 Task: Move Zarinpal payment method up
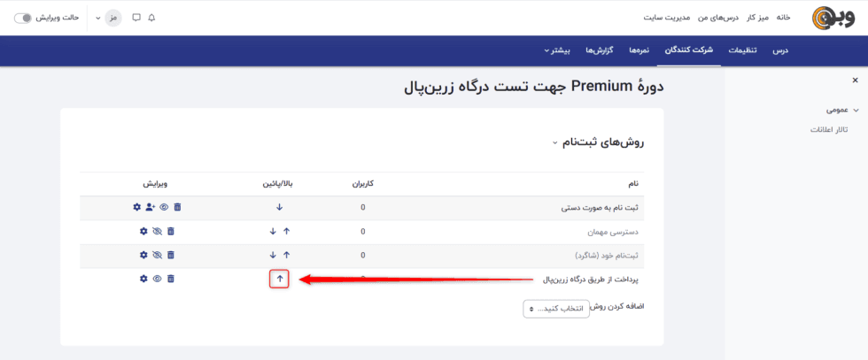point(279,279)
